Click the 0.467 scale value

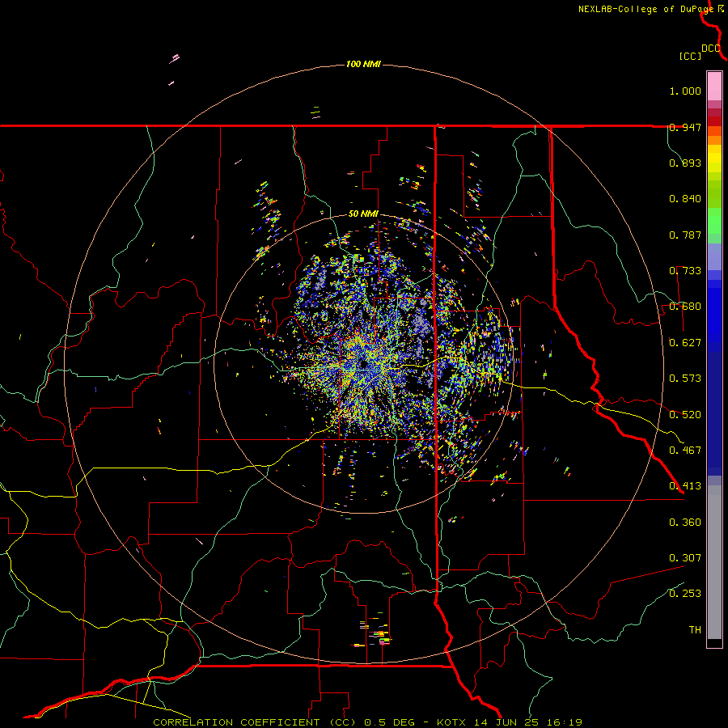[685, 451]
